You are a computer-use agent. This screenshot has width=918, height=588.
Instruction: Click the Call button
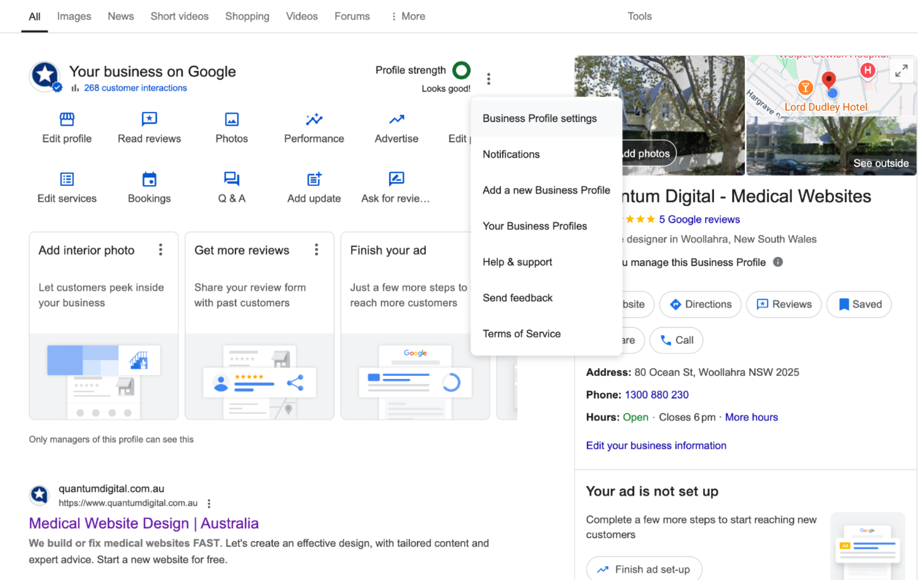(x=676, y=340)
